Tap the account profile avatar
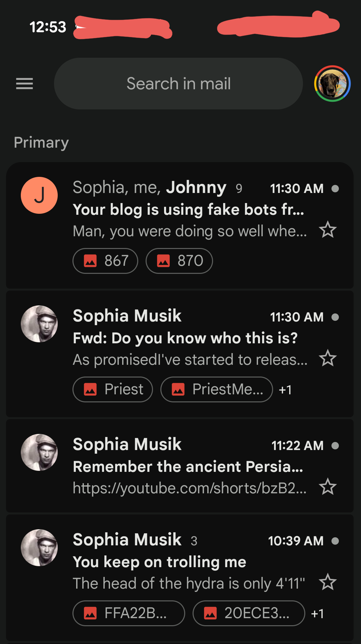This screenshot has height=644, width=361. coord(332,84)
